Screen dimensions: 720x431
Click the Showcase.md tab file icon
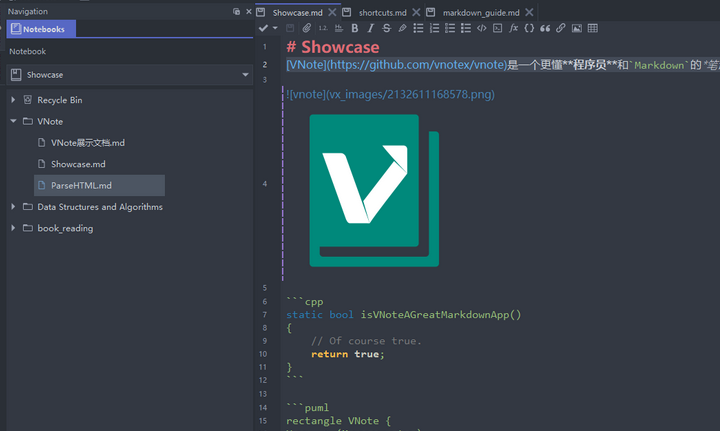tap(261, 12)
